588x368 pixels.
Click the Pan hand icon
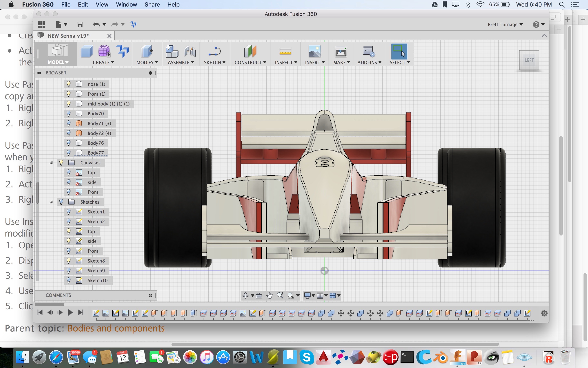coord(269,295)
